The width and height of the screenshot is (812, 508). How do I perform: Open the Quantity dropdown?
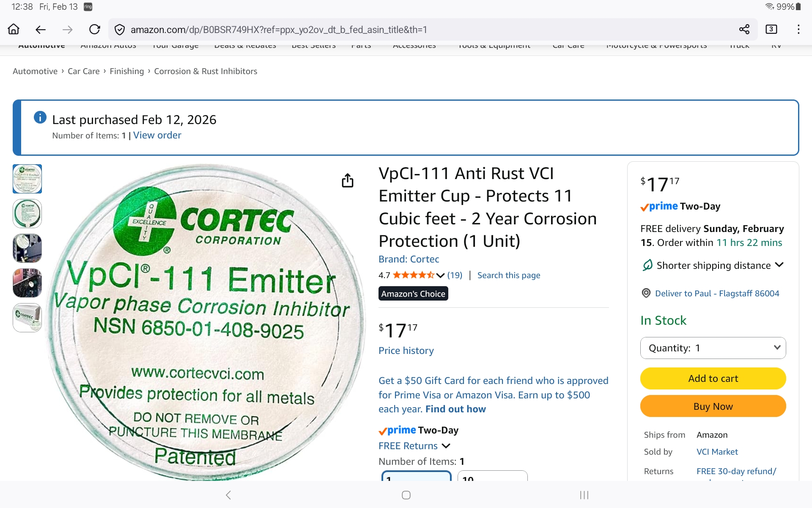pyautogui.click(x=713, y=348)
